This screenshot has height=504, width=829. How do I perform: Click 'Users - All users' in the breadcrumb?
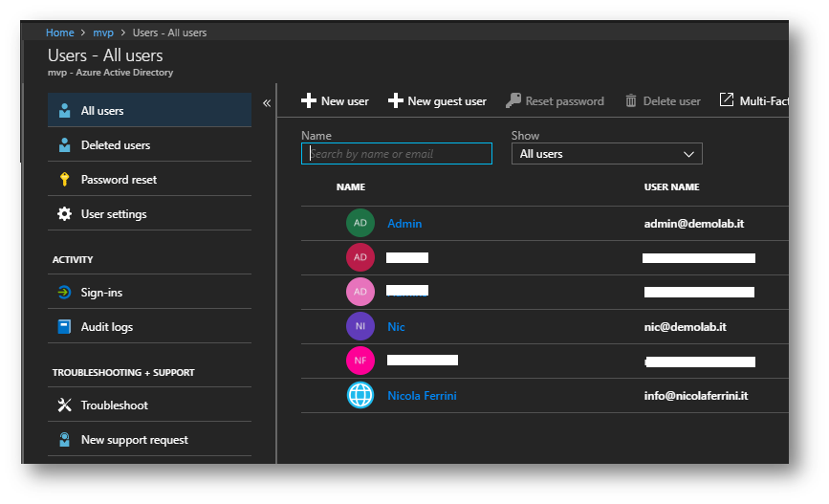pyautogui.click(x=169, y=33)
